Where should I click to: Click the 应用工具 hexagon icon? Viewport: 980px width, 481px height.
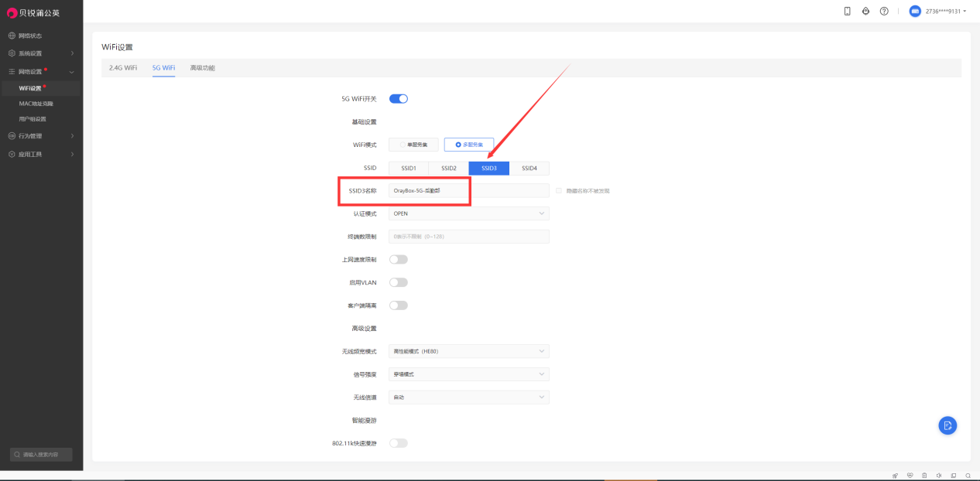(x=12, y=154)
